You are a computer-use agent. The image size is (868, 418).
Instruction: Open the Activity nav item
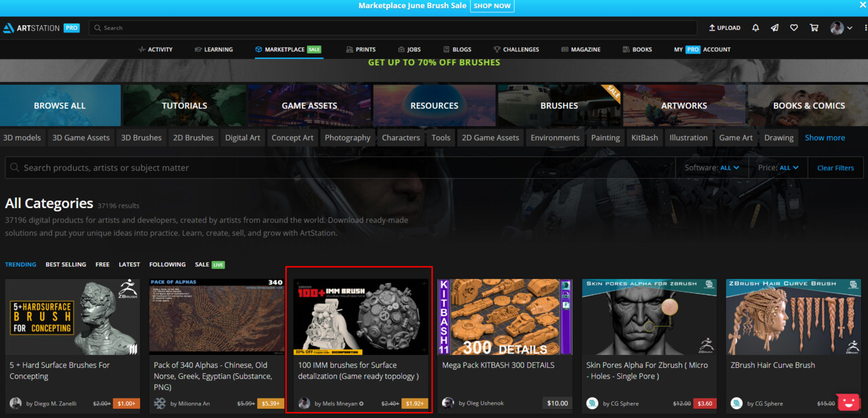tap(155, 49)
